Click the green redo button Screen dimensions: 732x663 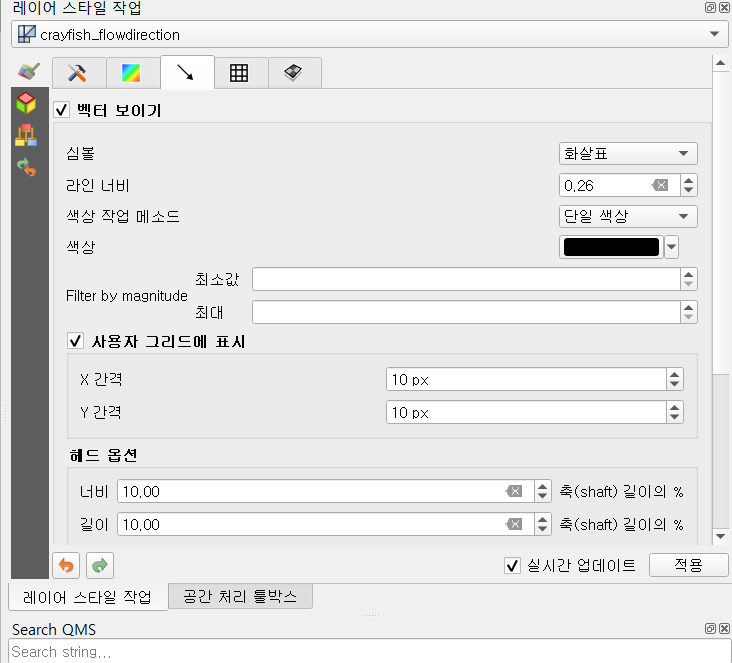(x=100, y=565)
